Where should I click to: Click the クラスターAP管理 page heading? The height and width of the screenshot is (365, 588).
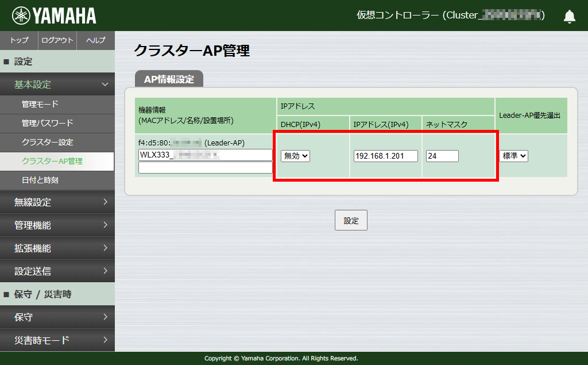[x=192, y=51]
